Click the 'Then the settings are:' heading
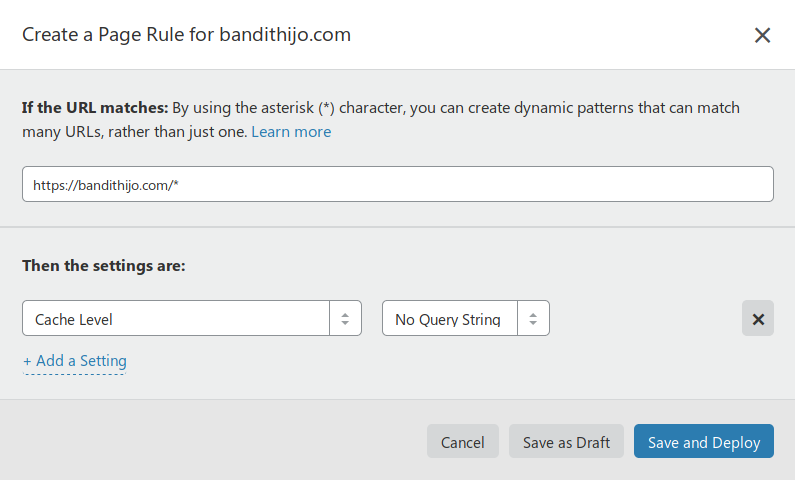 click(x=104, y=267)
